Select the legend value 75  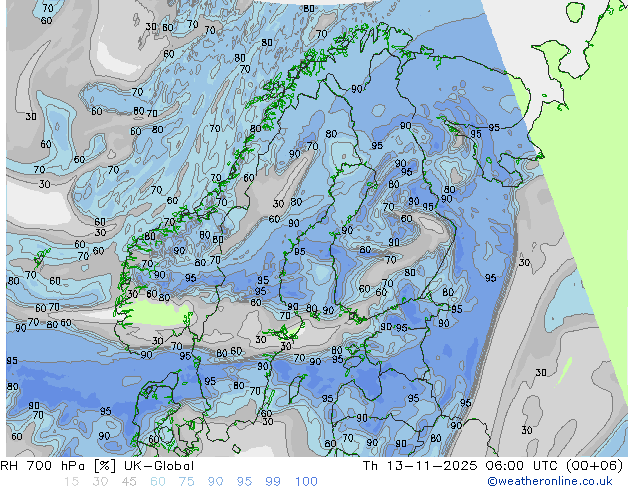pyautogui.click(x=186, y=482)
